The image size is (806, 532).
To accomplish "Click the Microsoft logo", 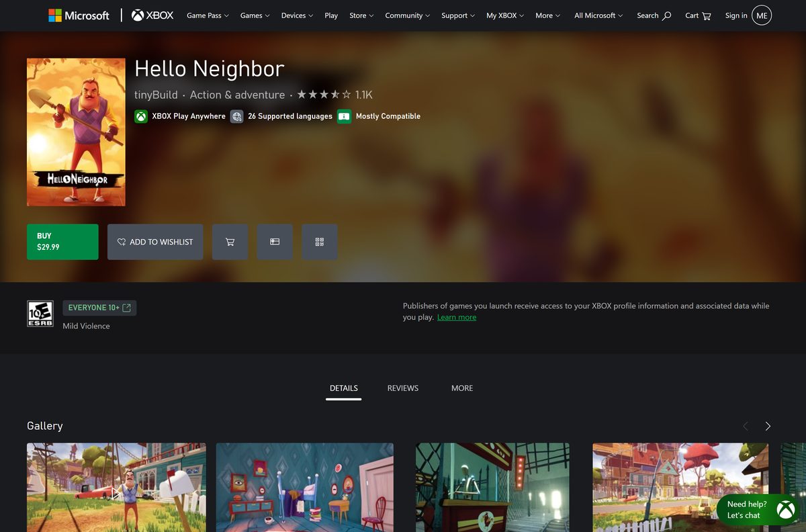I will tap(79, 15).
